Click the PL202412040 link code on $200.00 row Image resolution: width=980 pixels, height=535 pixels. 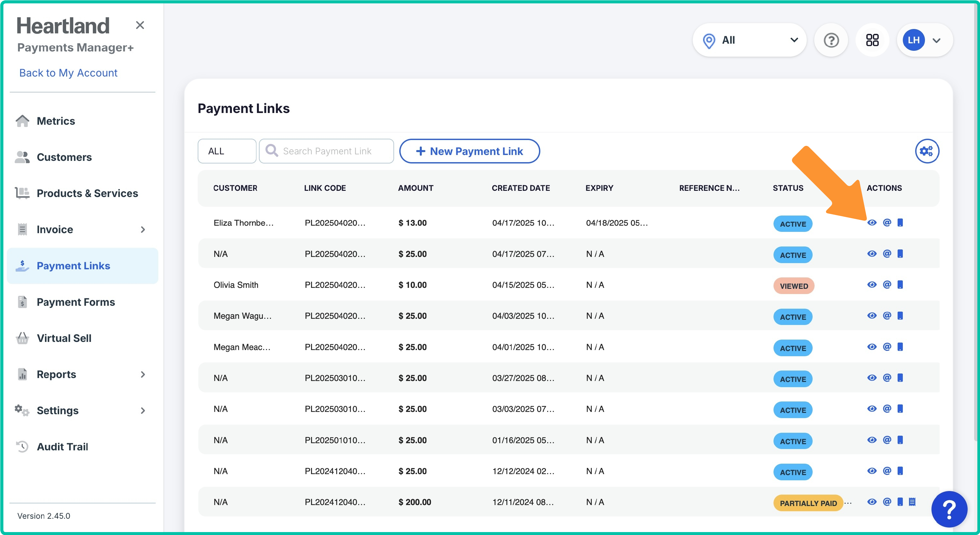pos(335,502)
